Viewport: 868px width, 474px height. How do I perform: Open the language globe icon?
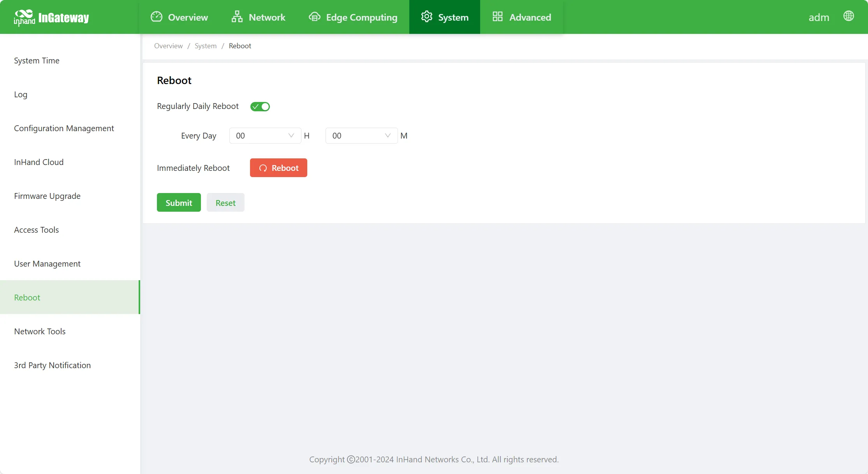[849, 16]
